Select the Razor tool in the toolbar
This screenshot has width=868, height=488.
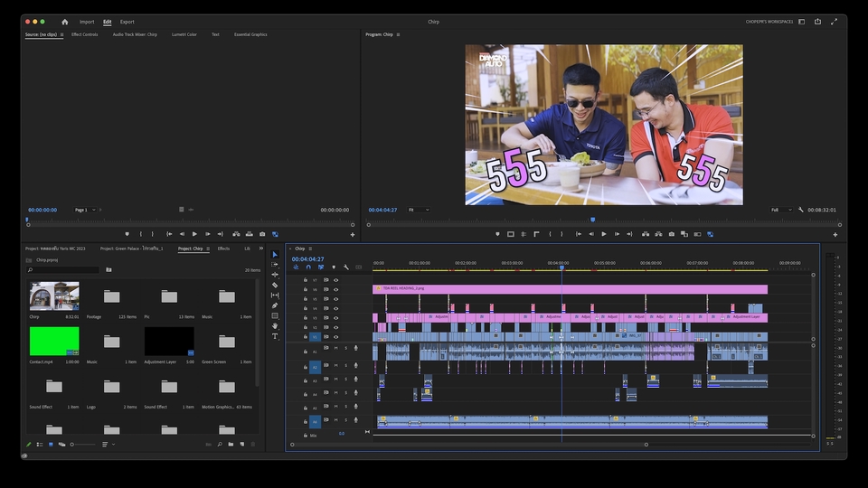pos(275,285)
